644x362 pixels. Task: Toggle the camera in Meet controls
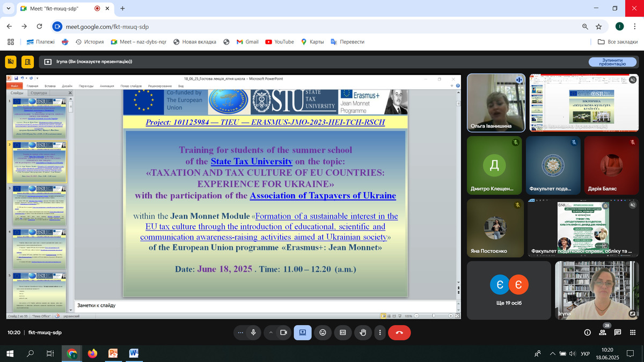(x=284, y=333)
